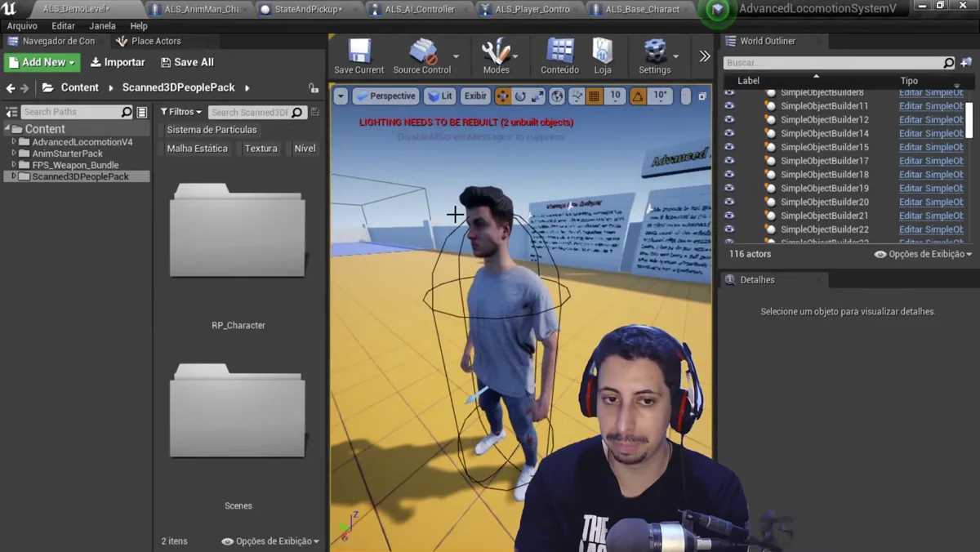The height and width of the screenshot is (552, 980).
Task: Open the Janela menu
Action: (x=102, y=26)
